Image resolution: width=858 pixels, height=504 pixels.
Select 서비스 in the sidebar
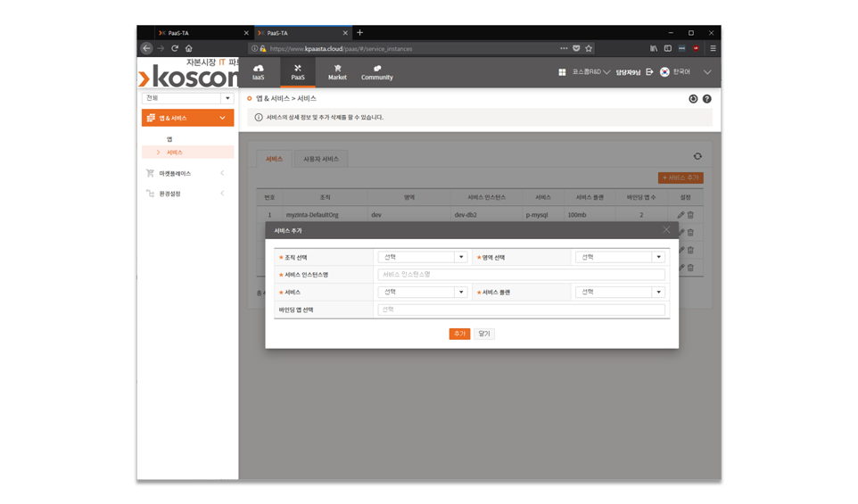pos(187,153)
